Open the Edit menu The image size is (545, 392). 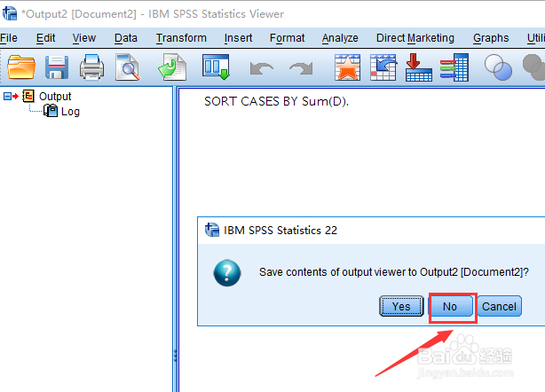click(x=45, y=38)
